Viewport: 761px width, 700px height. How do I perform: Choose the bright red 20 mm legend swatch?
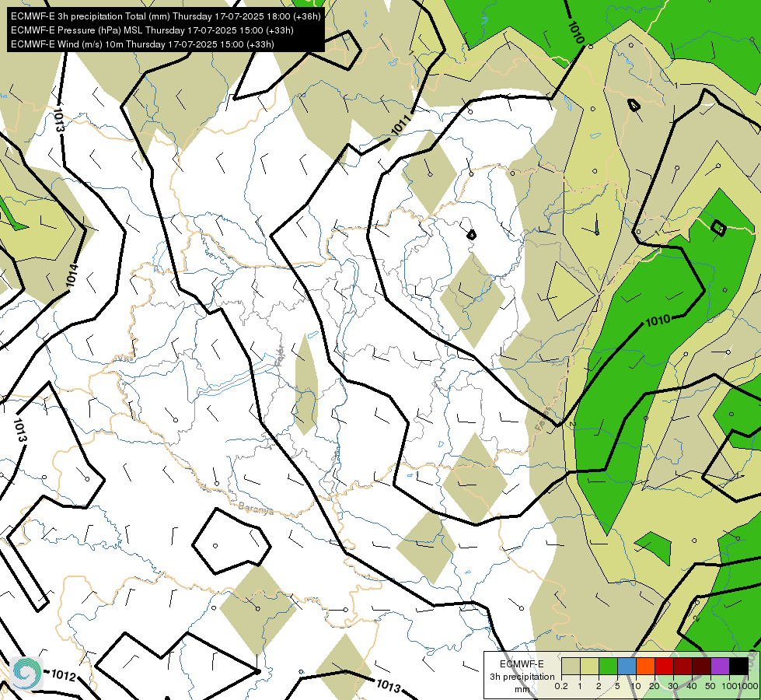(664, 667)
